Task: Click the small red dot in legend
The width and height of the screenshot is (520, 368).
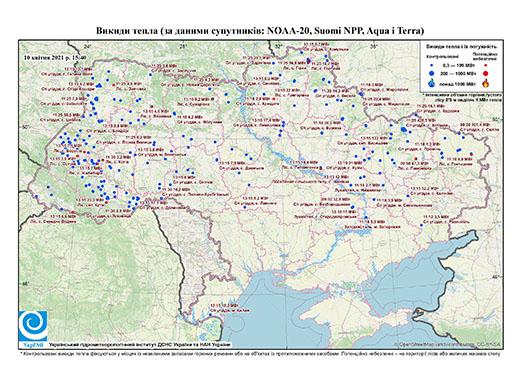Action: click(486, 66)
